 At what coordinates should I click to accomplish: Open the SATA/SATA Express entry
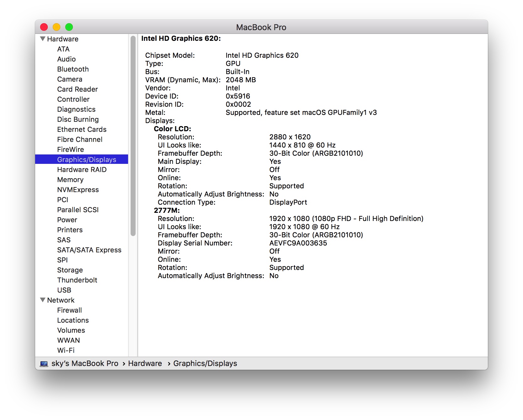click(x=89, y=250)
